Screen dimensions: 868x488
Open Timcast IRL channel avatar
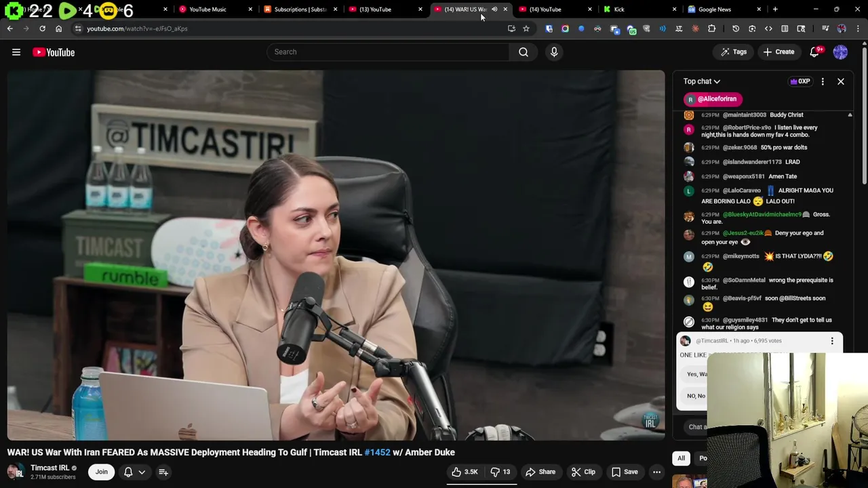click(x=15, y=472)
